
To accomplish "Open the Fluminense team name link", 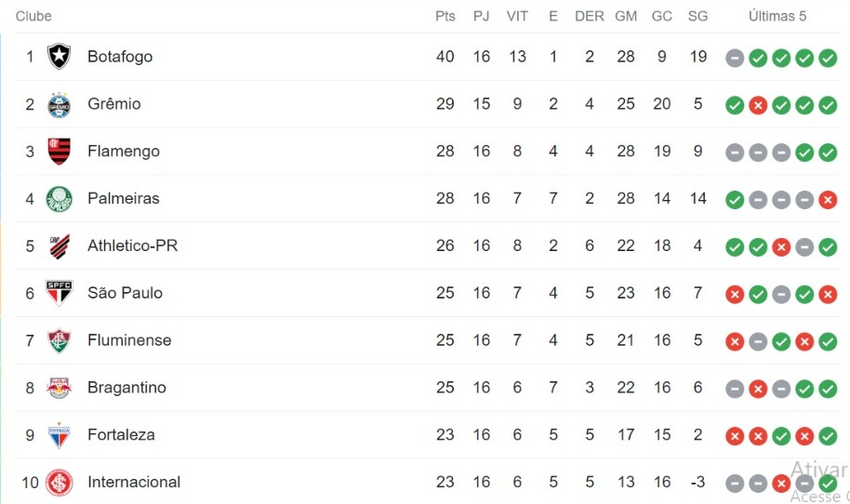I will (129, 340).
